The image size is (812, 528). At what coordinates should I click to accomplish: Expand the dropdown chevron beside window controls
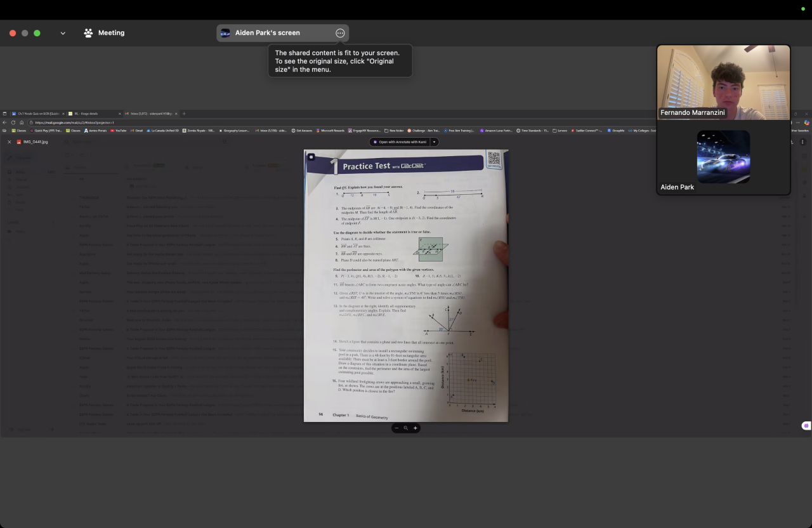63,33
